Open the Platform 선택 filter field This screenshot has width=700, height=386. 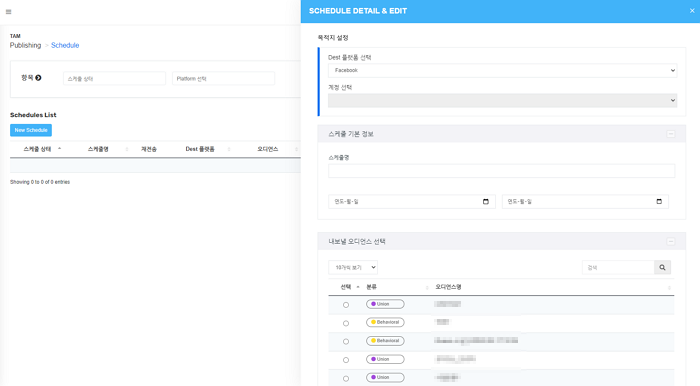tap(223, 79)
